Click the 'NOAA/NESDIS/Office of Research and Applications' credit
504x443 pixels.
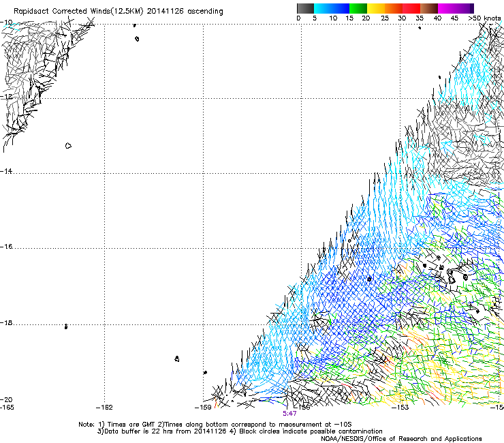pyautogui.click(x=401, y=439)
